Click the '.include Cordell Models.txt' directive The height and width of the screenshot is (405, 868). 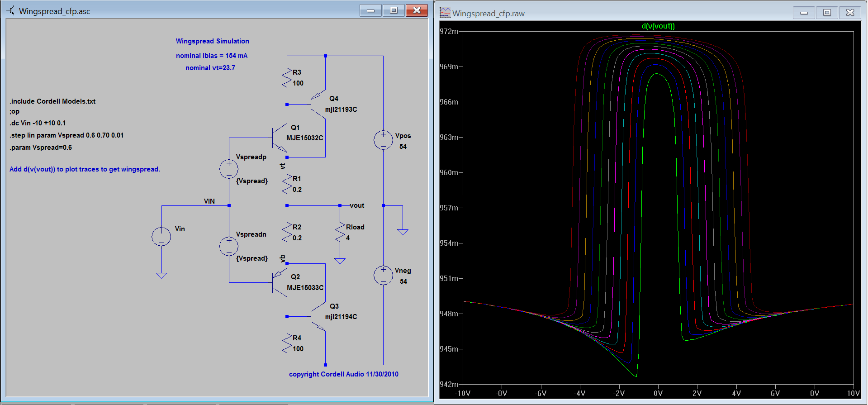click(52, 101)
